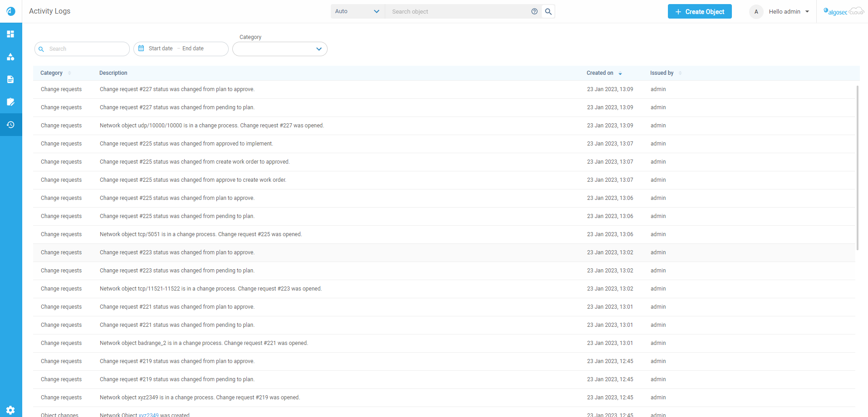Click the shapes objects icon in sidebar
Viewport: 868px width, 417px height.
pos(10,57)
